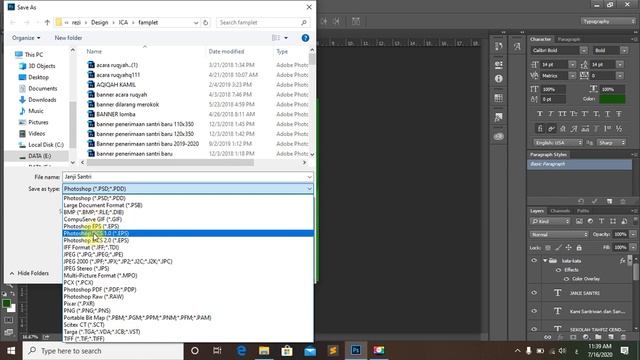Filter layers by smart objects icon
640x360 pixels.
click(x=624, y=221)
